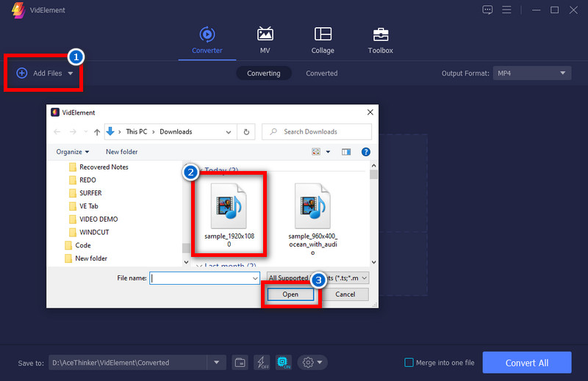Switch to the Collage tab

tap(323, 40)
